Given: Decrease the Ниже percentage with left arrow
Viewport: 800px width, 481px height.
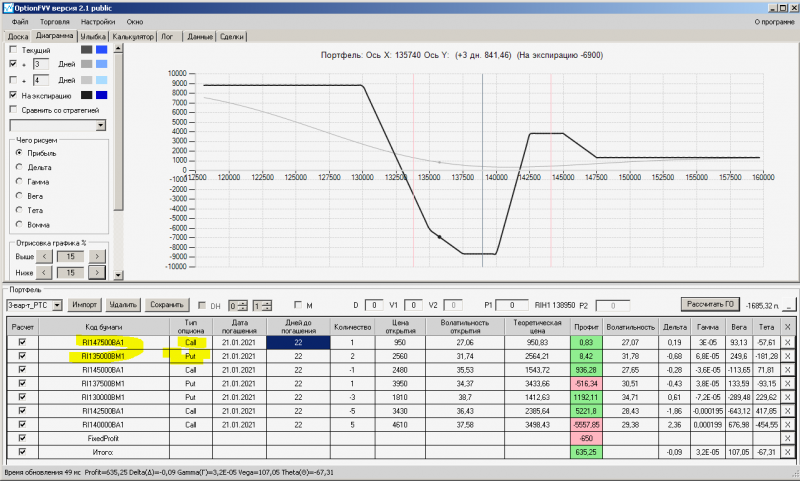Looking at the screenshot, I should click(x=44, y=273).
